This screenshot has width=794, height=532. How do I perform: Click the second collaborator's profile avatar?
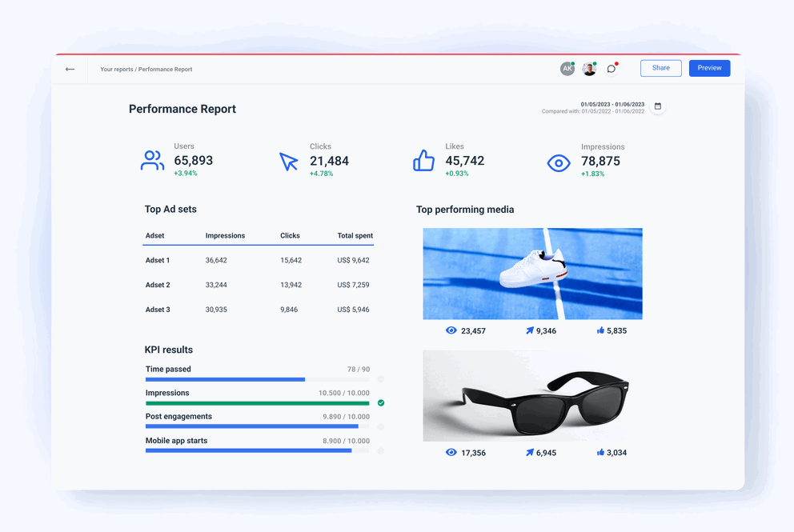coord(589,68)
